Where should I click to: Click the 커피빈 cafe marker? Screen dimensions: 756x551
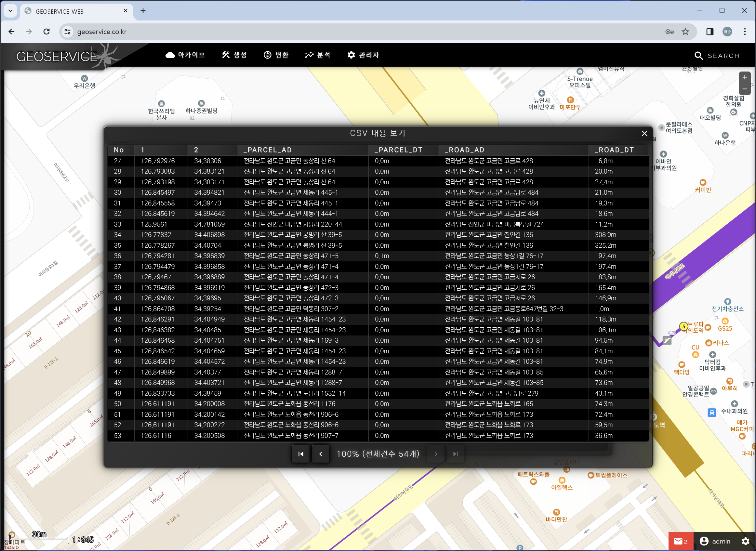(x=703, y=182)
